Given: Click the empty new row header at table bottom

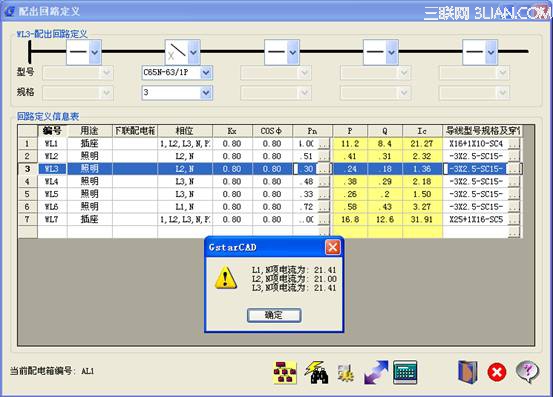Looking at the screenshot, I should tap(28, 232).
